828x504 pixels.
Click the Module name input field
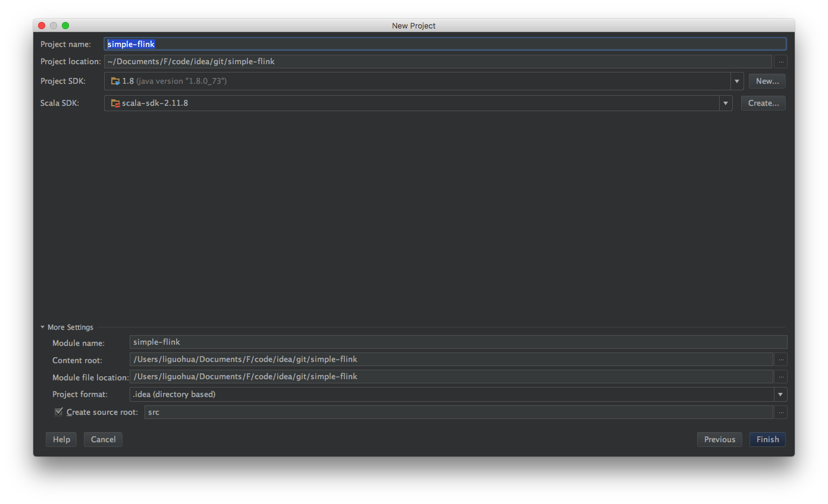(x=458, y=342)
